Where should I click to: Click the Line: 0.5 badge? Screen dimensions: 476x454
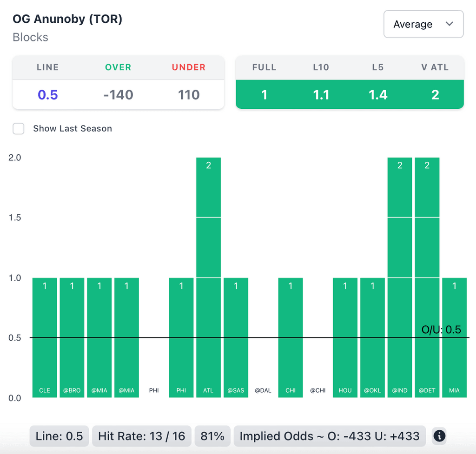[59, 436]
